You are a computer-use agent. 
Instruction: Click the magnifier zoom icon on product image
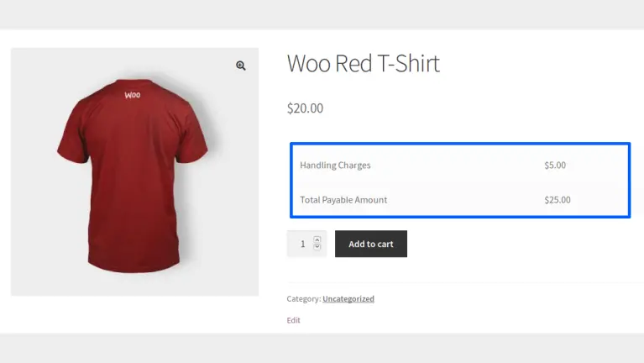(x=241, y=66)
